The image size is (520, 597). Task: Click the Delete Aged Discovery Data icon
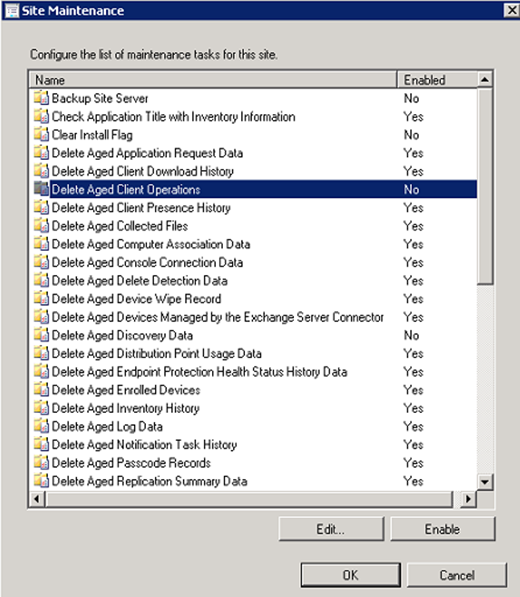(41, 335)
